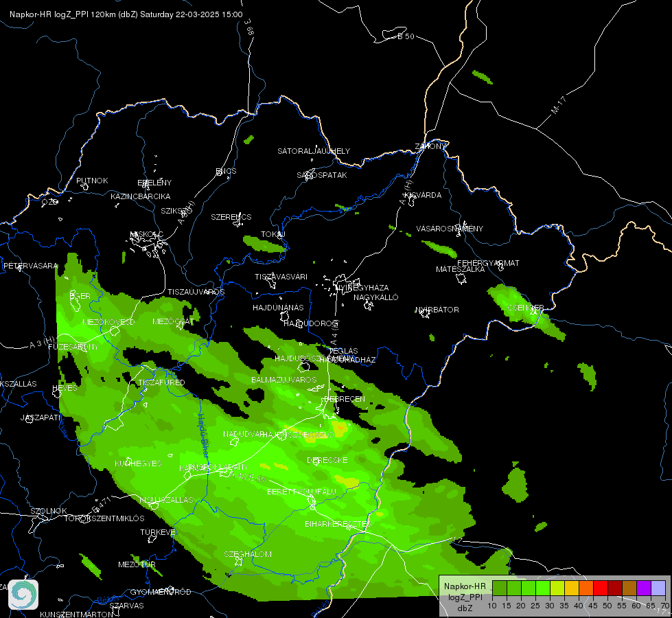
Task: Click the EDELENY town label
Action: 154,183
